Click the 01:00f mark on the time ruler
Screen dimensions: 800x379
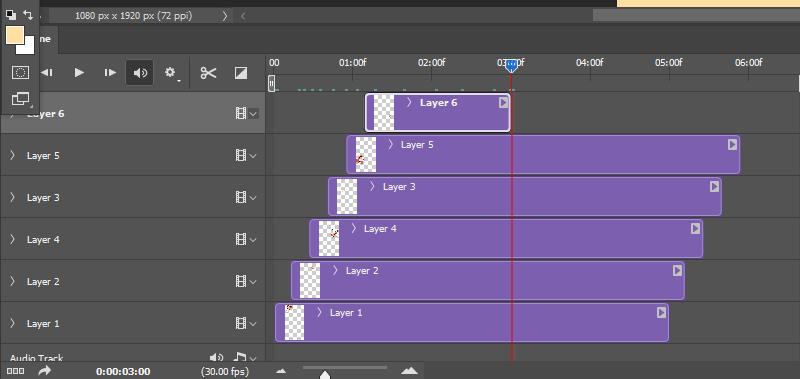tap(353, 62)
